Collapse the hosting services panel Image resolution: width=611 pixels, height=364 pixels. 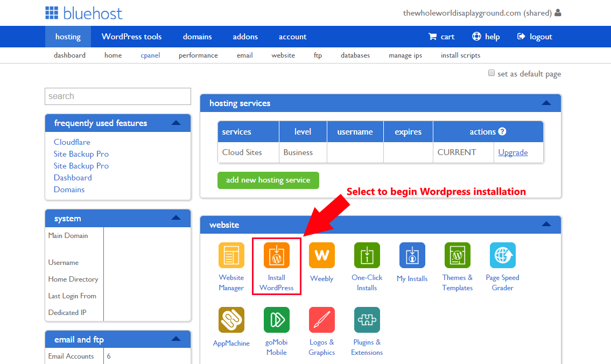(546, 103)
